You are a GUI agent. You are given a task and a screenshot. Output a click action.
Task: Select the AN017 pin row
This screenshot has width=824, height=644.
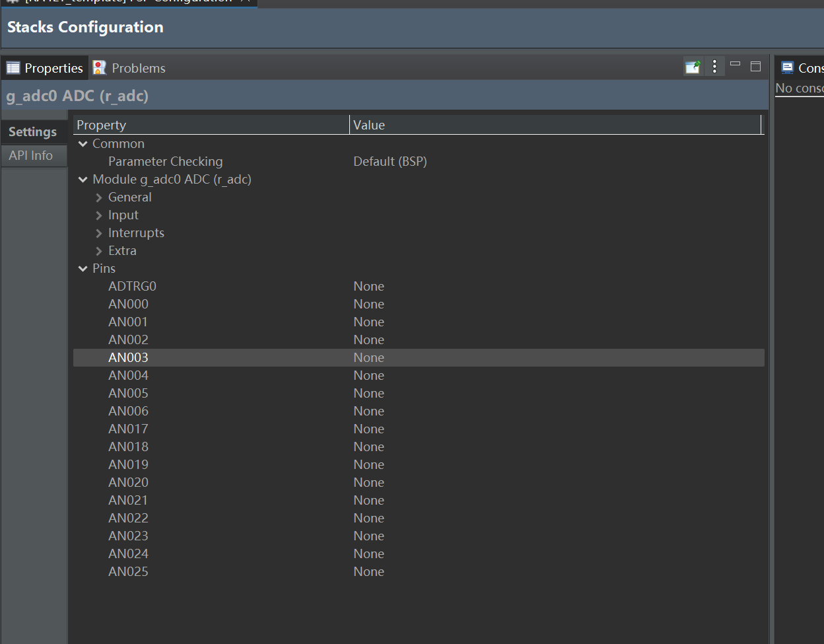(x=419, y=429)
